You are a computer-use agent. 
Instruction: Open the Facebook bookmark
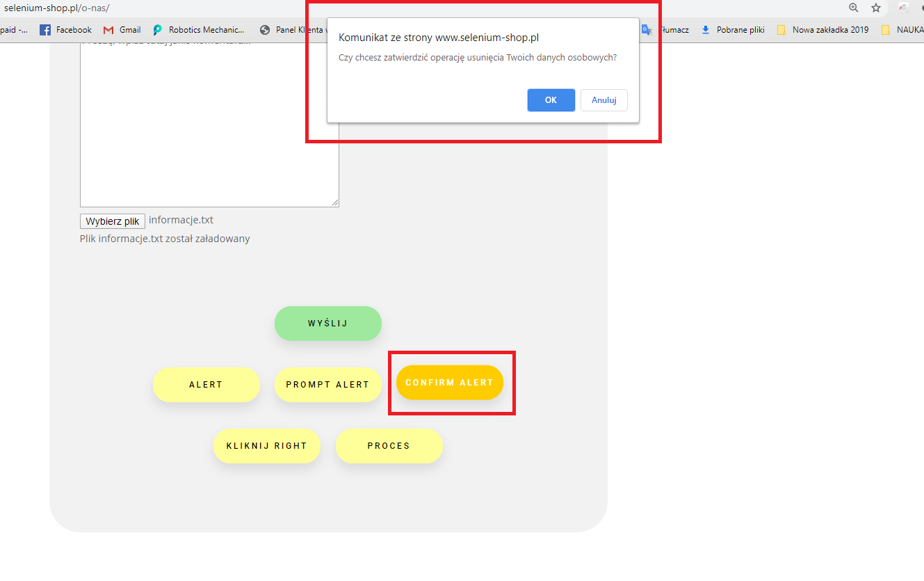[x=66, y=30]
